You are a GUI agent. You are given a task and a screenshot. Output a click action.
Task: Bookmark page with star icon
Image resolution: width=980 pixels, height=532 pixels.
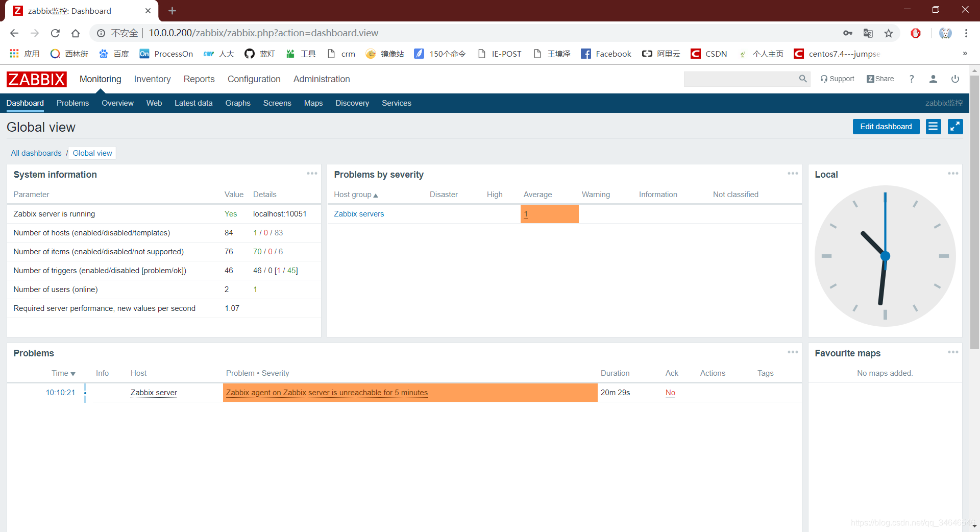point(889,33)
